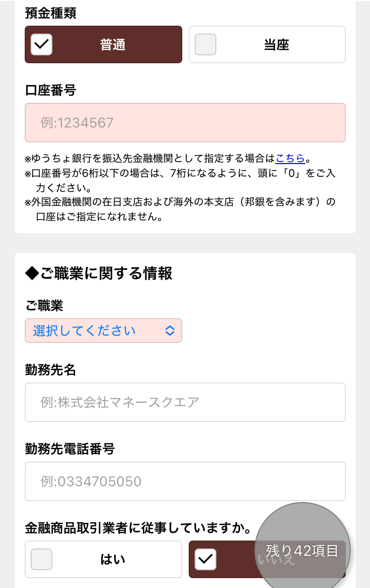The image size is (370, 588).
Task: Tick the empty checkbox in 当座 option
Action: pyautogui.click(x=206, y=44)
